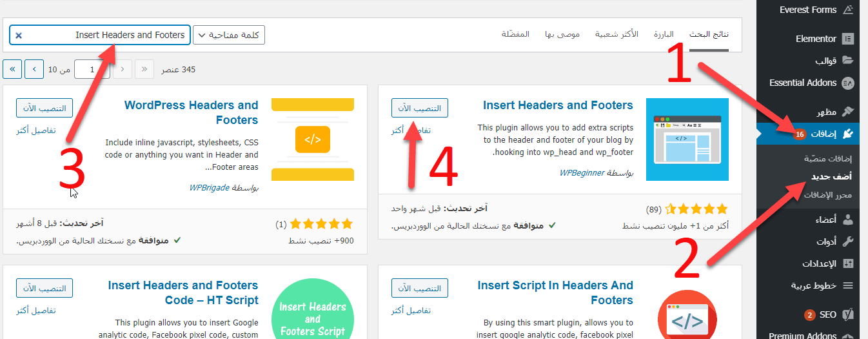Viewport: 868px width, 339px height.
Task: Click the SEO notification badge 2
Action: (809, 315)
